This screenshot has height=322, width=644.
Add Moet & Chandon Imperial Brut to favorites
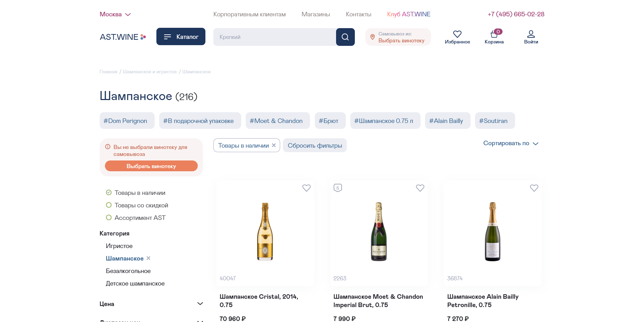(x=420, y=188)
